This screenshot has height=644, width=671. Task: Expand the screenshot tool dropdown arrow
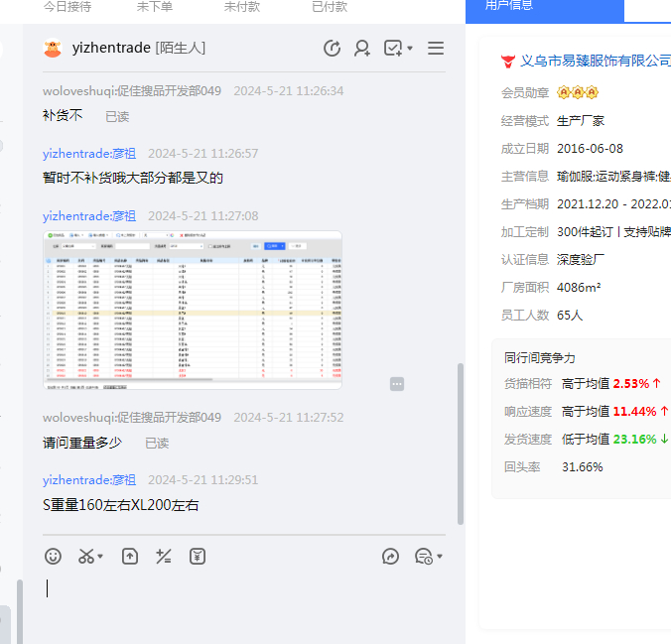[x=101, y=557]
